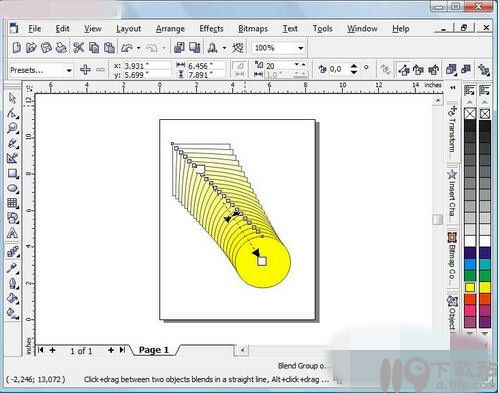The width and height of the screenshot is (499, 393).
Task: Select the Graph Paper tool
Action: coord(13,203)
